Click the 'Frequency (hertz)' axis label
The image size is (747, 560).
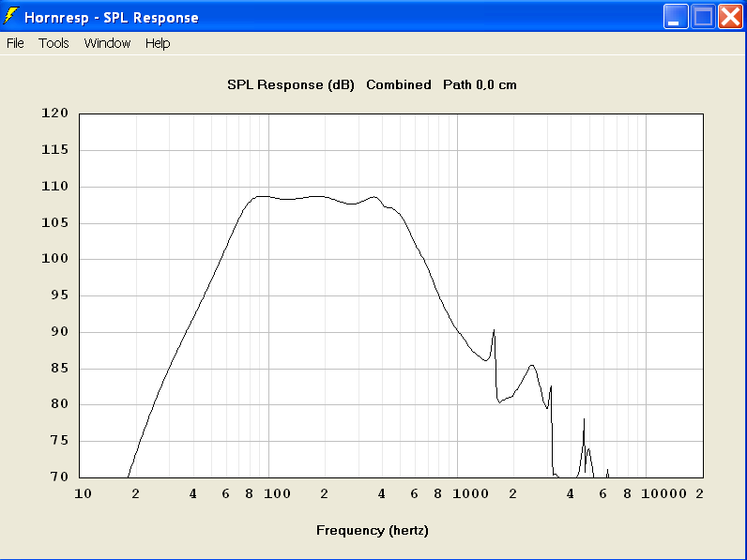coord(373,531)
